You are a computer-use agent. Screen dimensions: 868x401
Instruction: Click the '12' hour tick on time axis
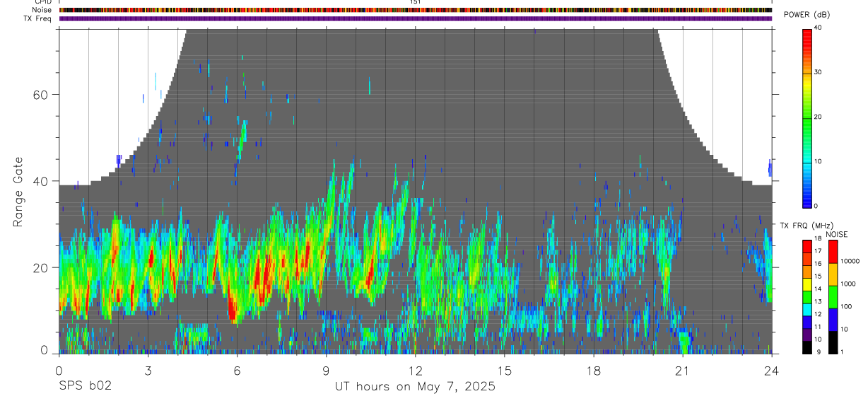point(415,371)
